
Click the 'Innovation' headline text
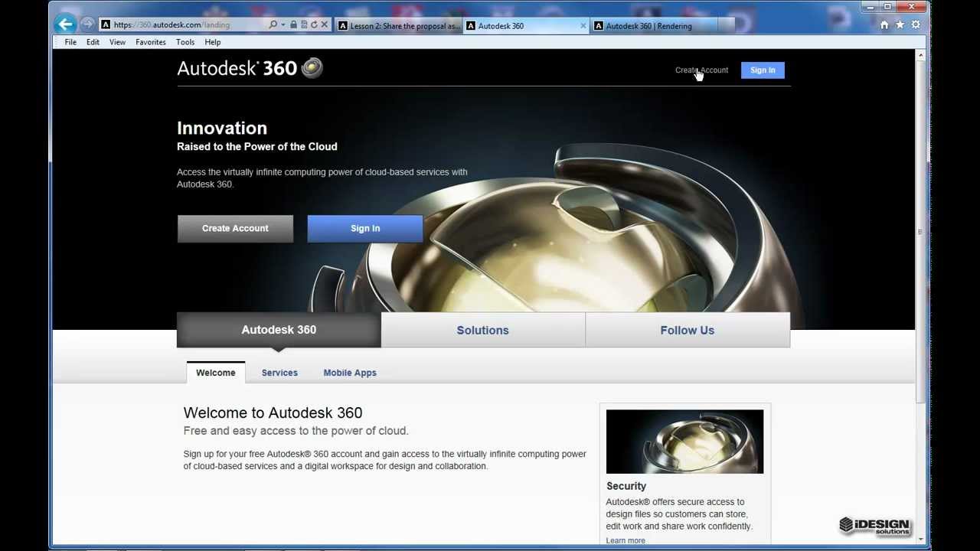[222, 128]
